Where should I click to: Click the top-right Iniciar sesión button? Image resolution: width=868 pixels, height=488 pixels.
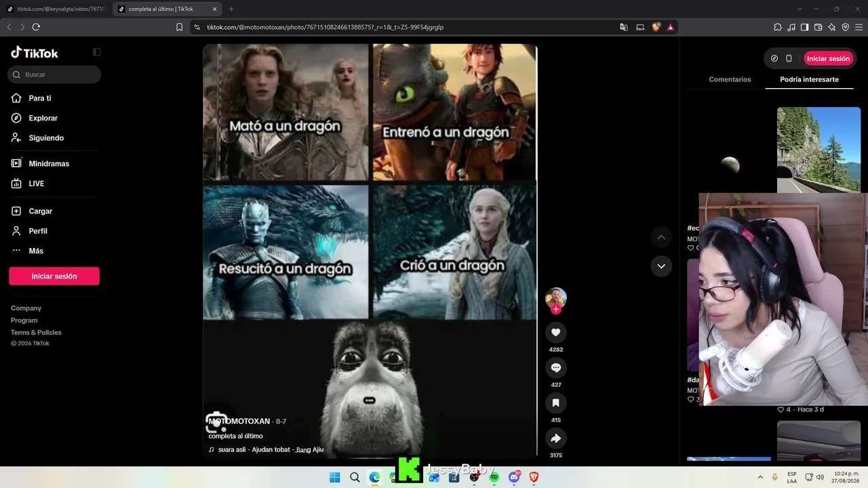[828, 58]
